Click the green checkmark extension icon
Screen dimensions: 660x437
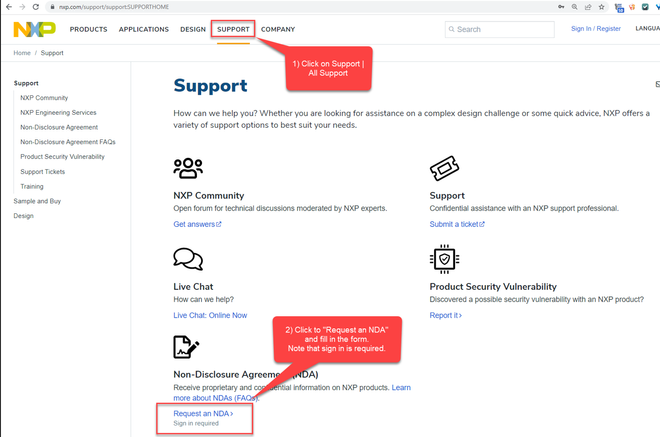point(645,7)
